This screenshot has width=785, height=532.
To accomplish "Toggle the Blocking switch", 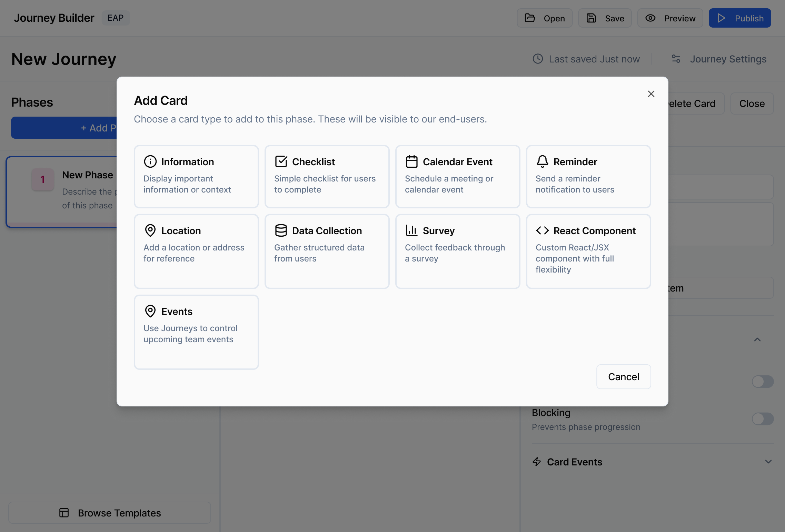I will [x=762, y=419].
